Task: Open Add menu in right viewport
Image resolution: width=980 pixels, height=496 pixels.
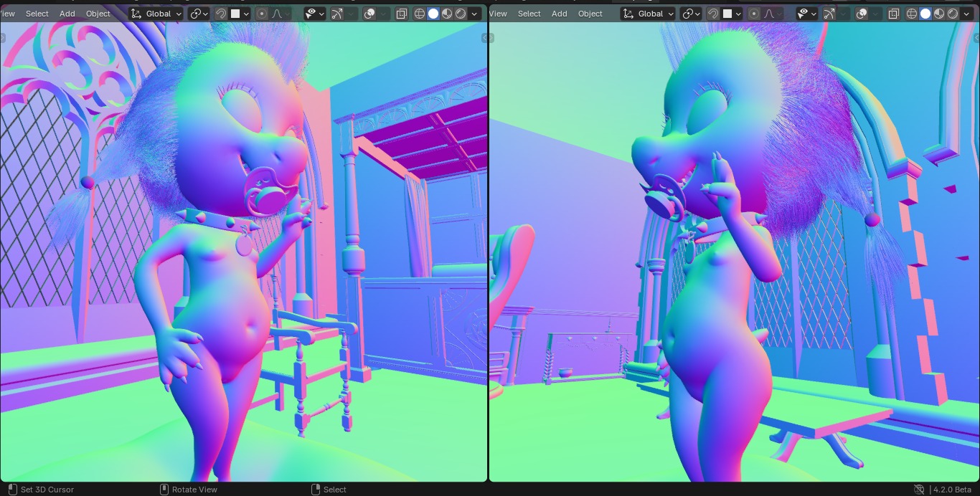Action: tap(560, 14)
